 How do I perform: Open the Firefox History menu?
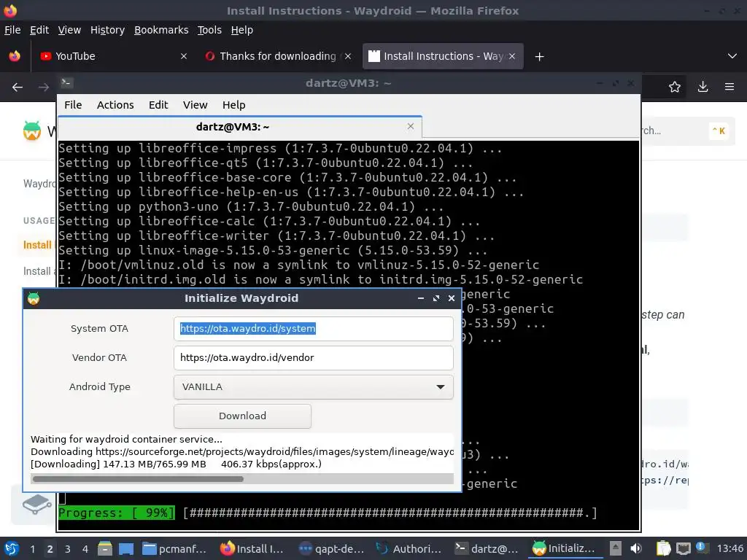[x=107, y=30]
